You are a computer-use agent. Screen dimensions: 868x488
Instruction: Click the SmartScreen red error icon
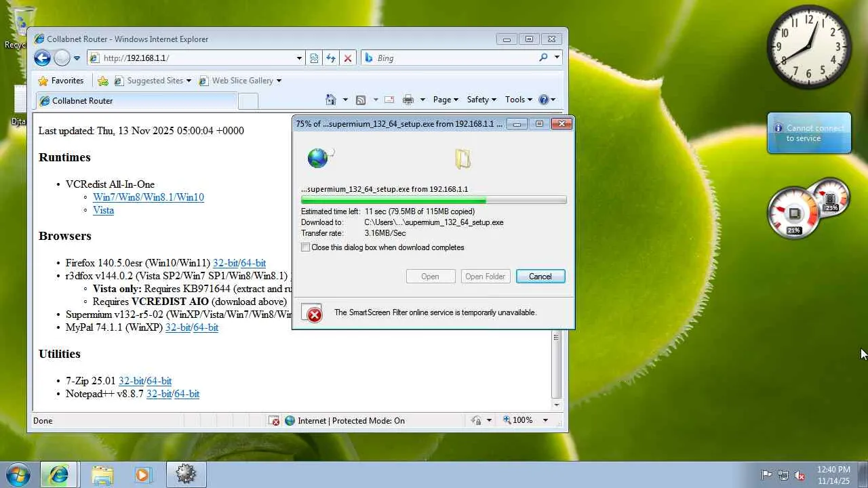314,314
